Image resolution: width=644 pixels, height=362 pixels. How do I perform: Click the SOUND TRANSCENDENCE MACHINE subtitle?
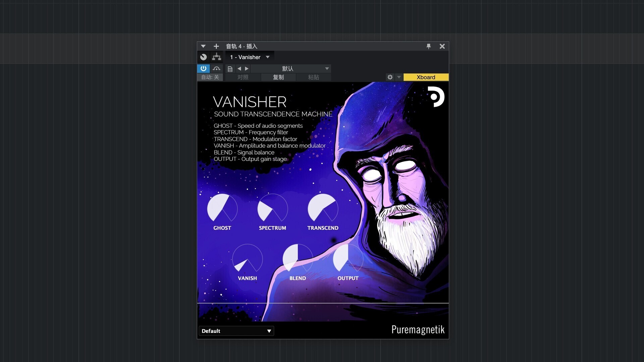click(x=273, y=114)
